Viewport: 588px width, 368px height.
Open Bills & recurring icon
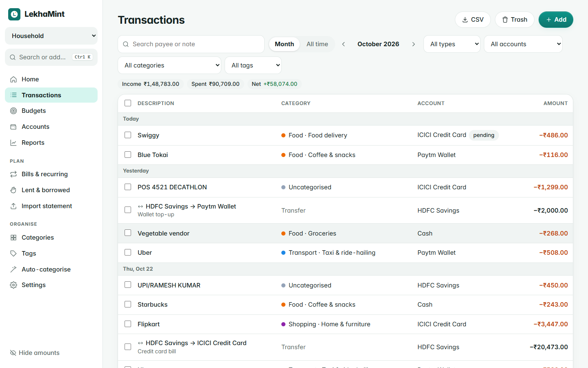pyautogui.click(x=13, y=174)
